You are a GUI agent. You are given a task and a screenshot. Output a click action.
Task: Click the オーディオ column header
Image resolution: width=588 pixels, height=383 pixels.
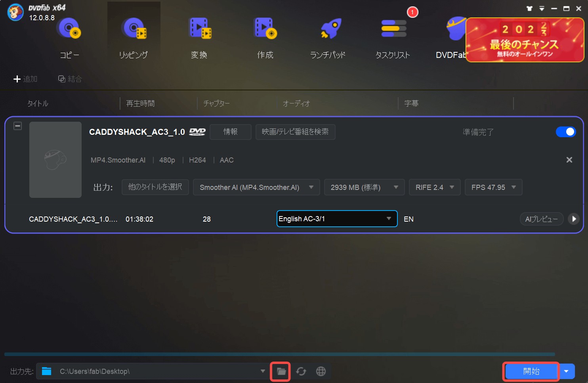(296, 103)
